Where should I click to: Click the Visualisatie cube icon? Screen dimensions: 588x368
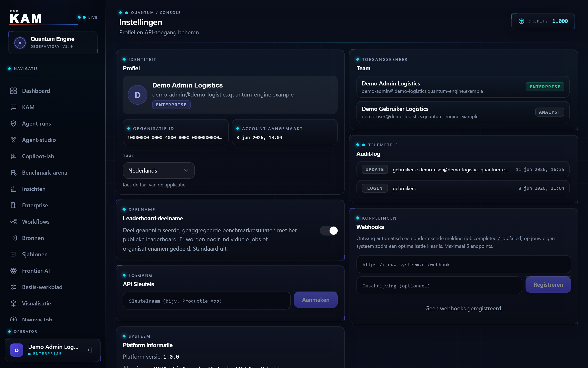(x=13, y=303)
